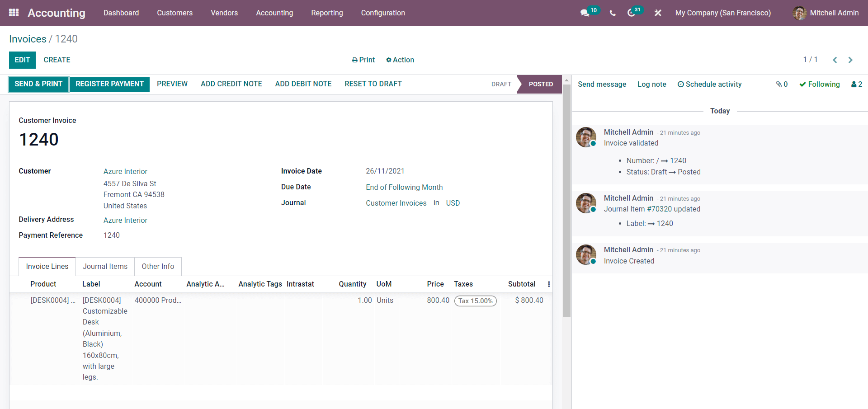Open the apps grid menu icon
The height and width of the screenshot is (409, 868).
click(14, 13)
